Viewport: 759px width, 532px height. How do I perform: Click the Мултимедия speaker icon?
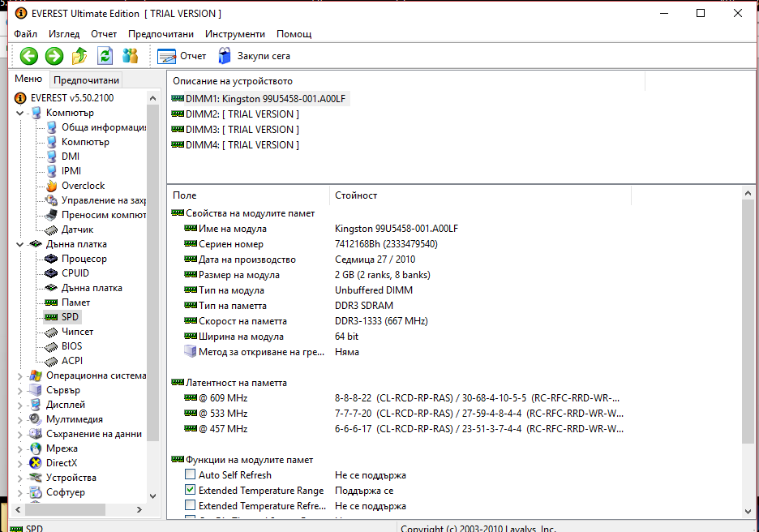(x=36, y=419)
